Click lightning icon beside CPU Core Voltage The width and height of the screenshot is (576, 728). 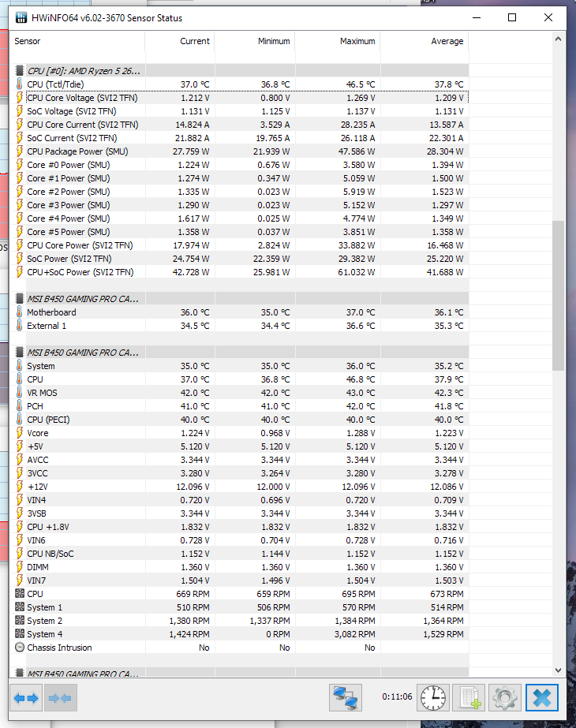pos(20,98)
